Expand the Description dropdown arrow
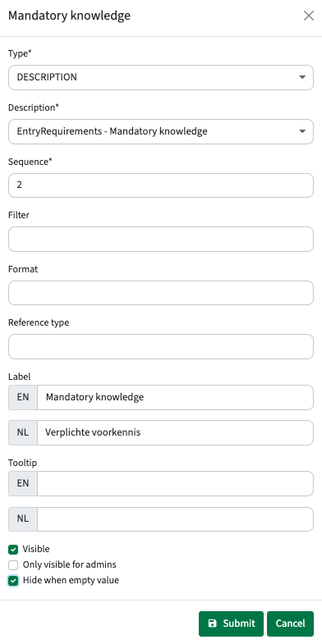Screen dimensions: 322x644 tap(302, 131)
